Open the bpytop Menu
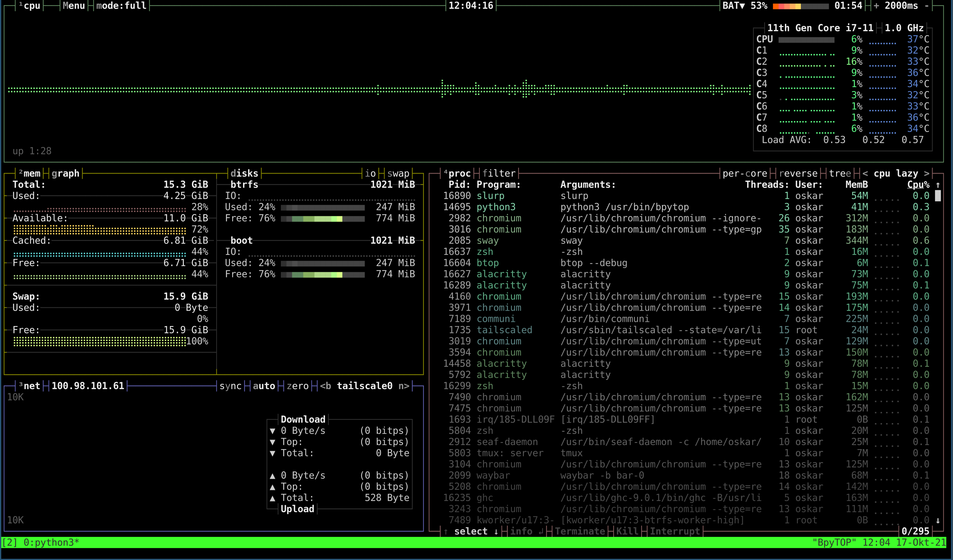Screen dimensions: 953x560 click(x=74, y=6)
